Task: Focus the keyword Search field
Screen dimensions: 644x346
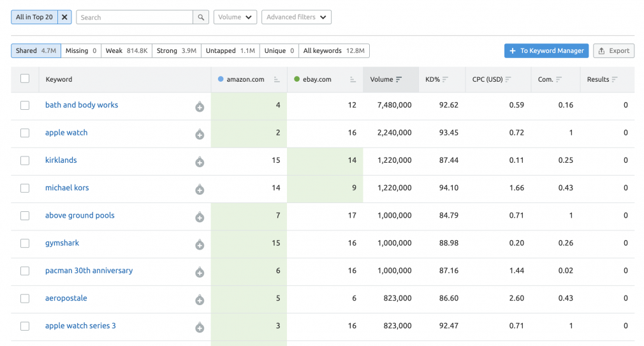Action: [135, 17]
